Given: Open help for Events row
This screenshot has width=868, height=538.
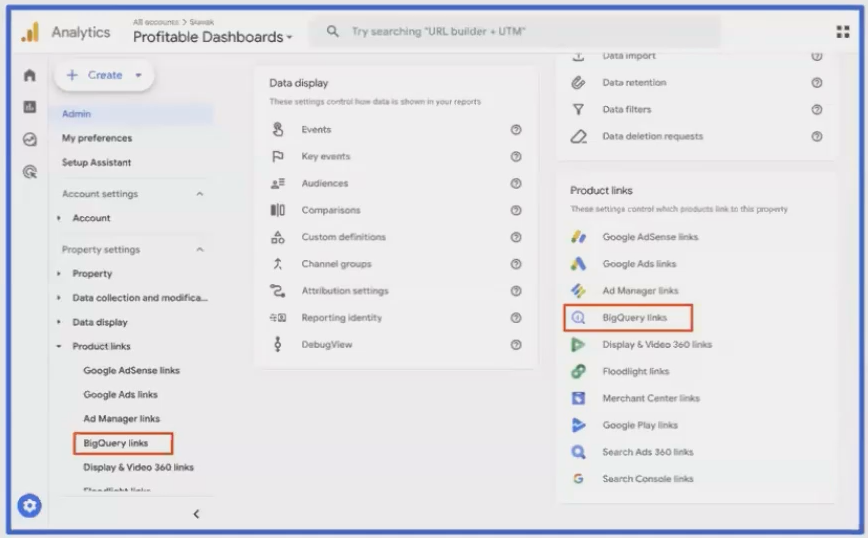Looking at the screenshot, I should click(x=516, y=130).
